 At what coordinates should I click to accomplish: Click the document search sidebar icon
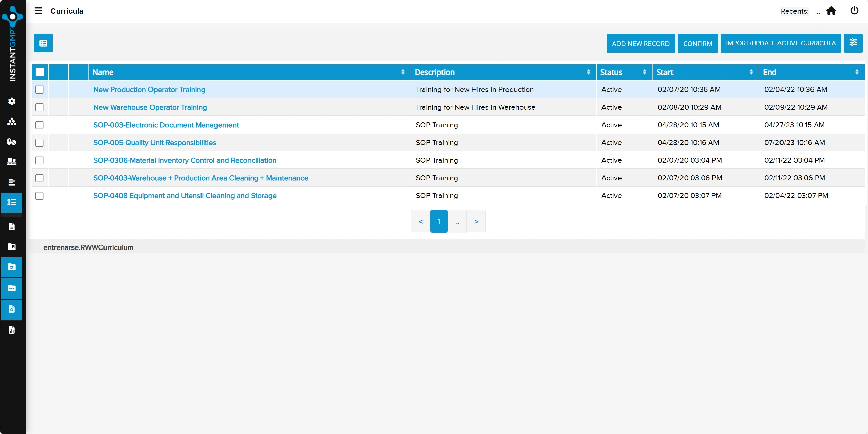point(12,309)
